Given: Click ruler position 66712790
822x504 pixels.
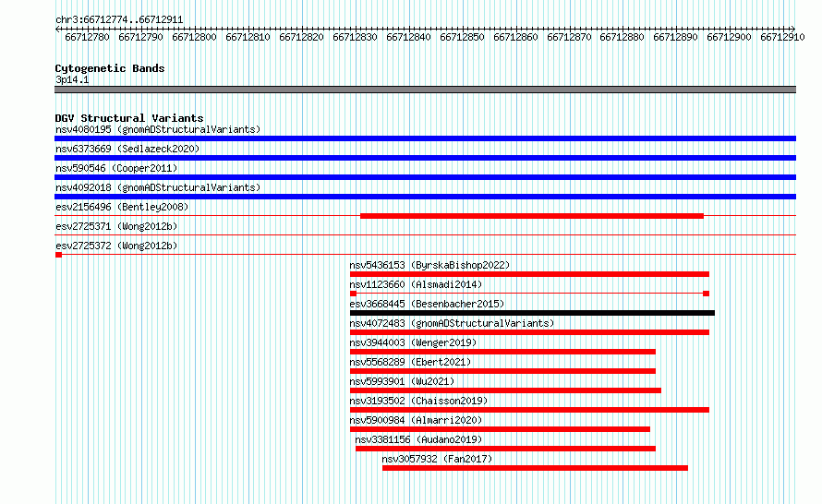Looking at the screenshot, I should (140, 37).
